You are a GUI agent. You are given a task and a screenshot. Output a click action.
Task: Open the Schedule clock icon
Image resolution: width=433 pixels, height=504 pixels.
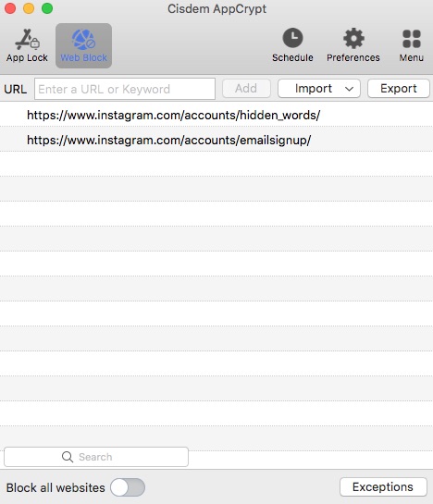[x=292, y=38]
